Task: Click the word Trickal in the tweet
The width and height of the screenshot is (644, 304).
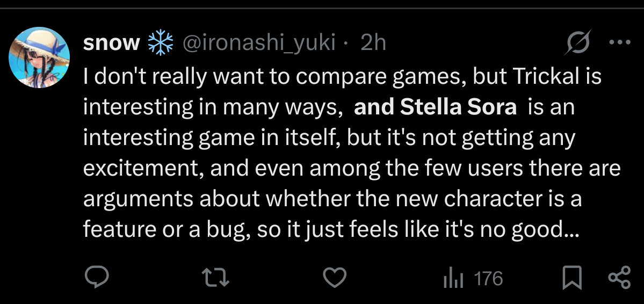Action: point(545,77)
